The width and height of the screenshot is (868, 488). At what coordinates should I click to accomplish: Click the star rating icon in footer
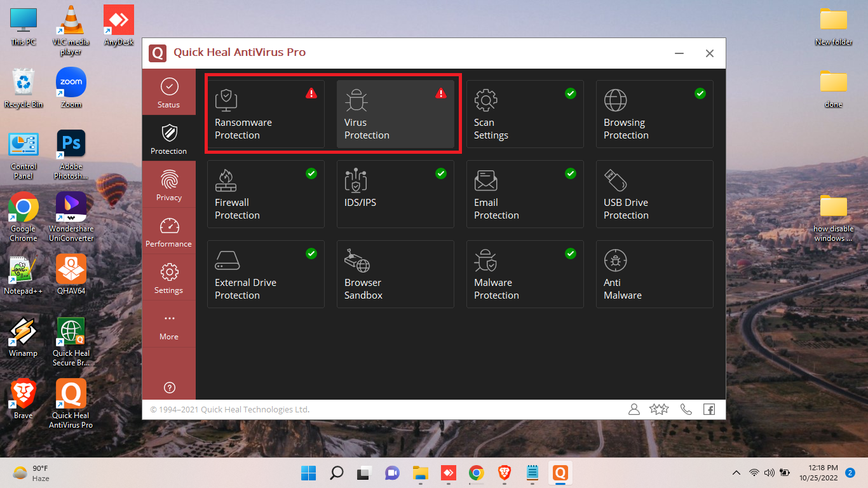click(x=659, y=409)
